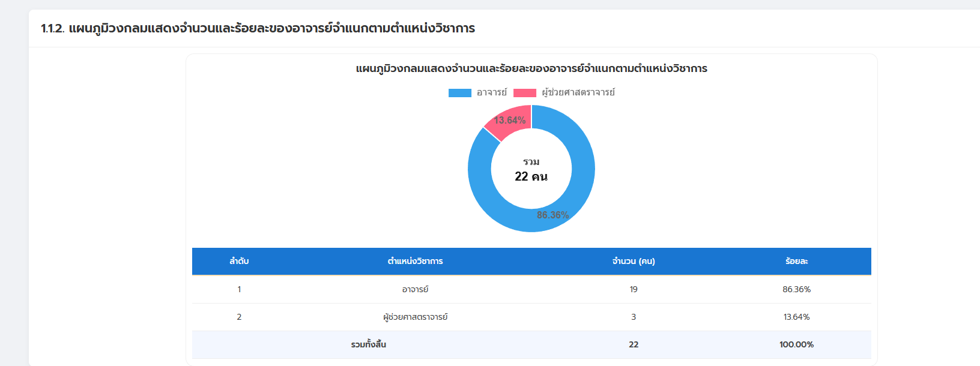980x366 pixels.
Task: Toggle the ผู้ช่วยศาสตราจารย์ legend label text
Action: pyautogui.click(x=578, y=92)
